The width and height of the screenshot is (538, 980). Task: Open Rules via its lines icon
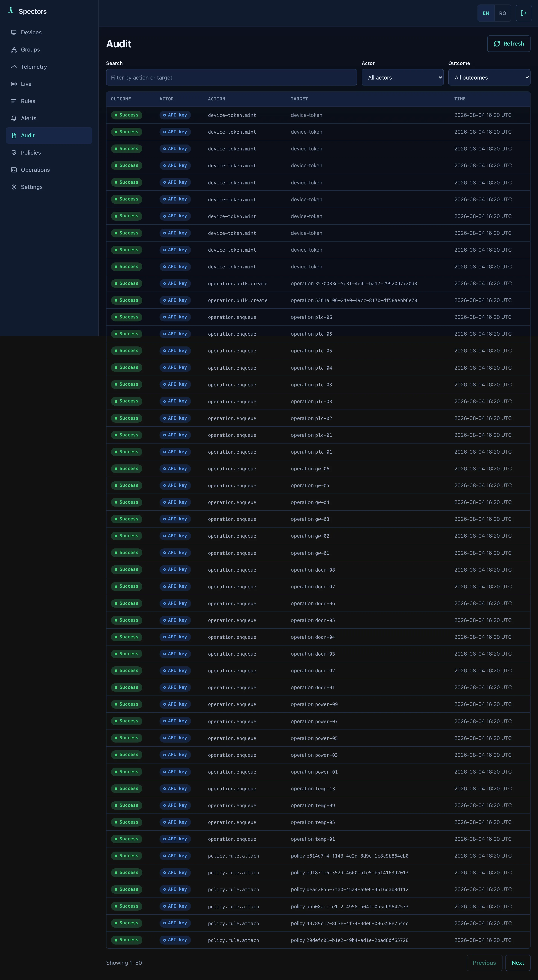[x=14, y=101]
